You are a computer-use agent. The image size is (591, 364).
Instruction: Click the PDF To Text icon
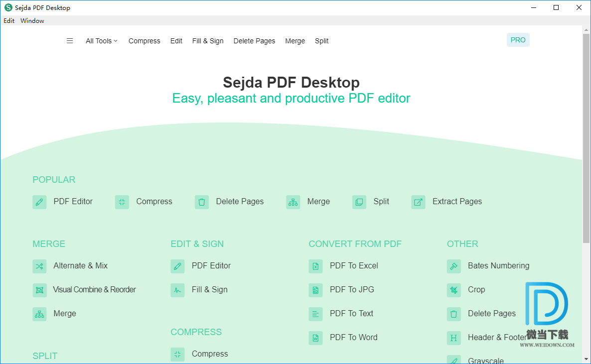tap(315, 314)
